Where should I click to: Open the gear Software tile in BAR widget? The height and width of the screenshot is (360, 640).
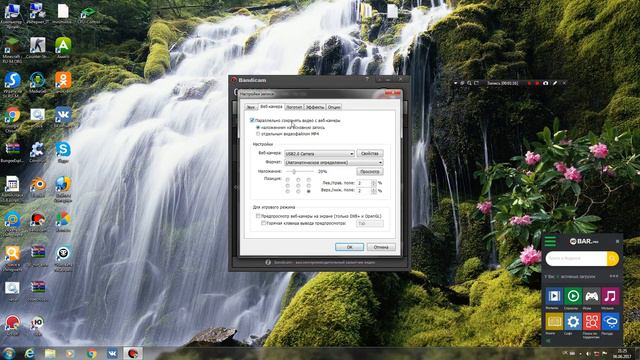point(573,322)
